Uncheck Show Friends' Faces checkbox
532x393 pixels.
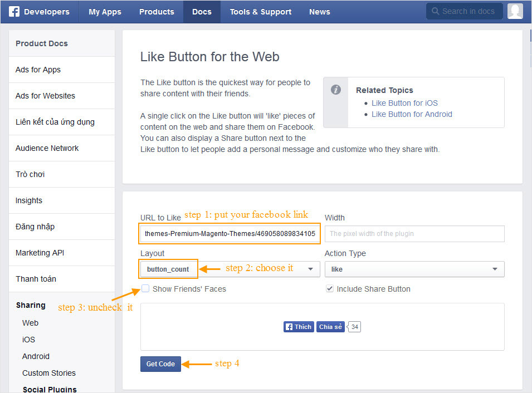coord(145,288)
